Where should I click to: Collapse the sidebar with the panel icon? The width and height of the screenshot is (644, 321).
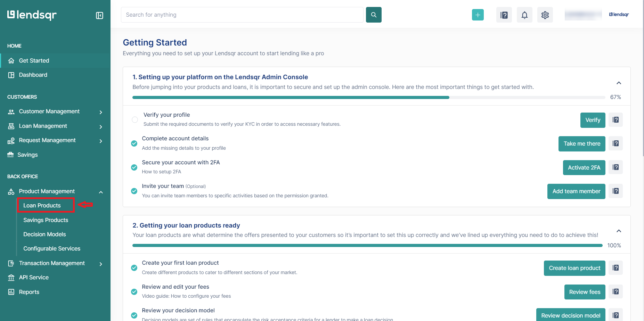click(x=99, y=15)
